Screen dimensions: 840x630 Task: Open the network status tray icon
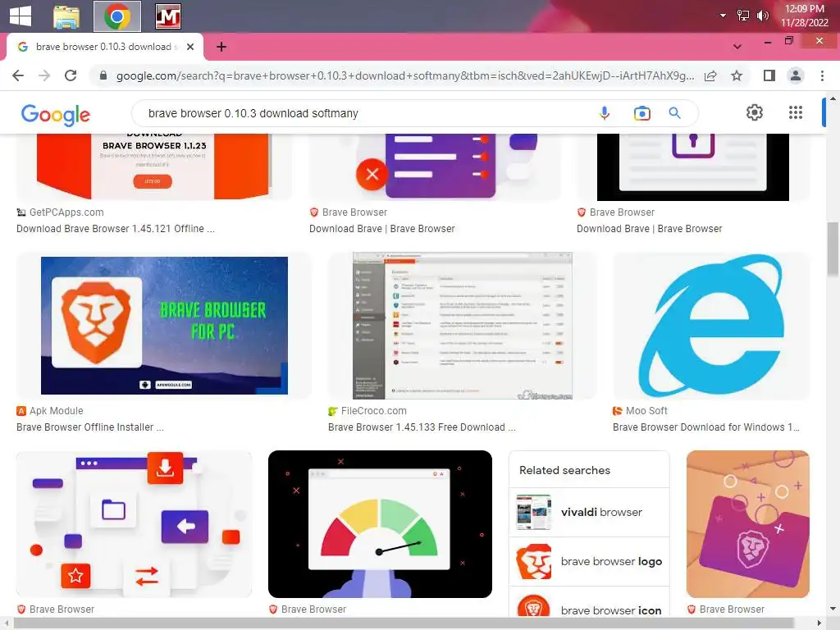click(x=743, y=16)
